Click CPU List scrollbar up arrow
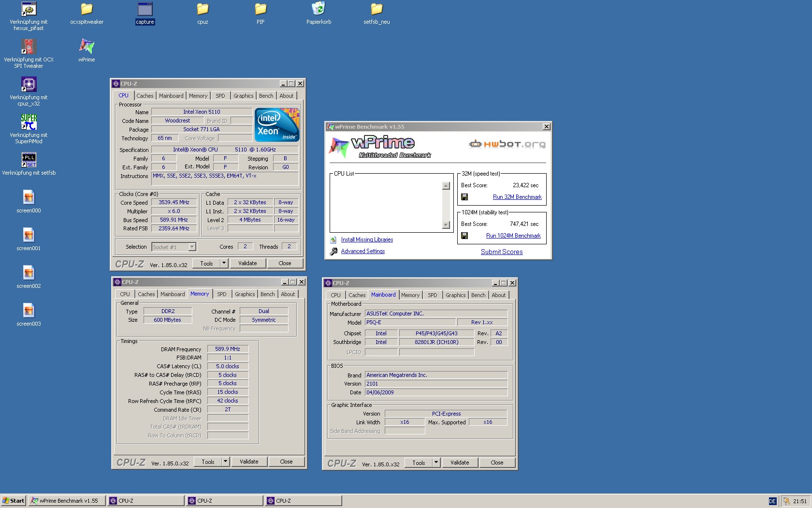The image size is (812, 508). tap(446, 186)
